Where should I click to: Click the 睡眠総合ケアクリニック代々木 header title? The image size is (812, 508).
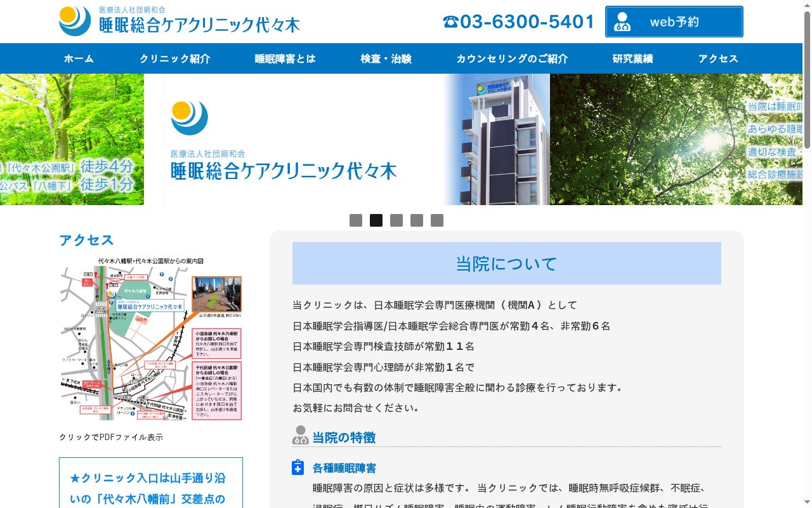point(199,25)
